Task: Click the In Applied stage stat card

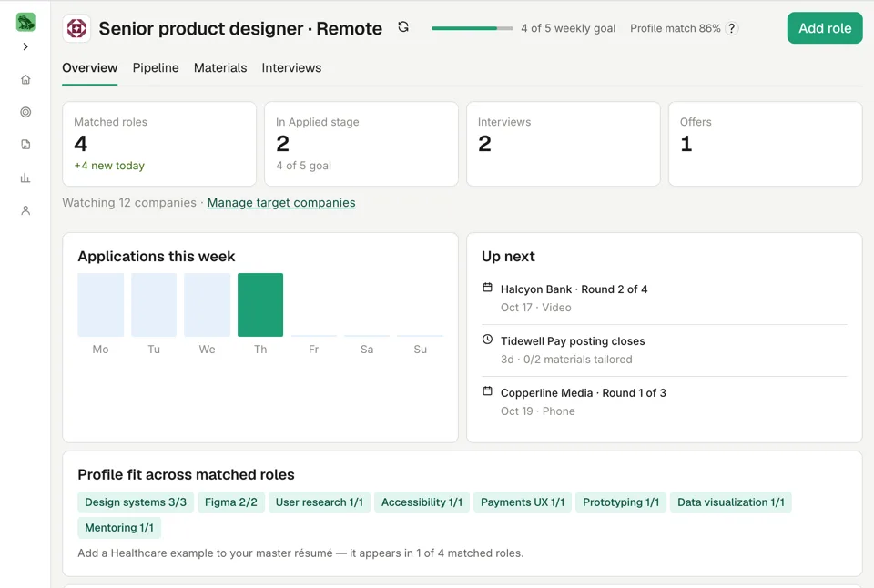Action: point(361,144)
